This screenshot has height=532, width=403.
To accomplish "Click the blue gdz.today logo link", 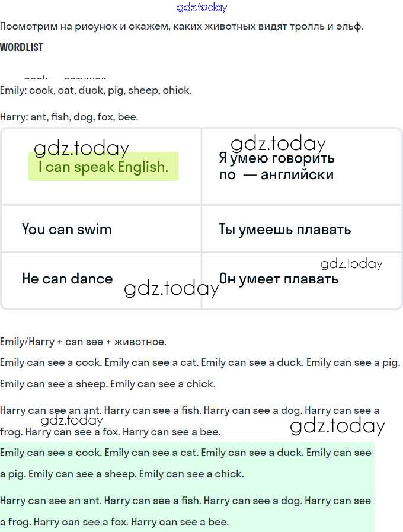I will coord(201,8).
